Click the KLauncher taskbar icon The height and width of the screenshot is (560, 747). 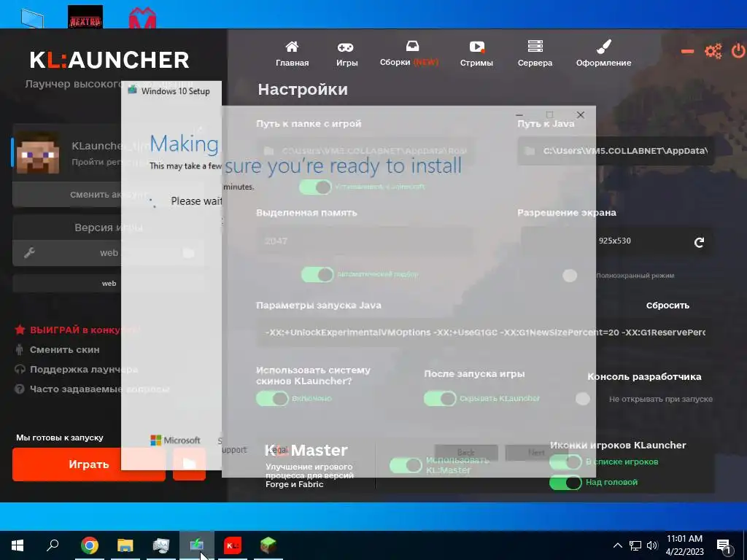pyautogui.click(x=233, y=545)
